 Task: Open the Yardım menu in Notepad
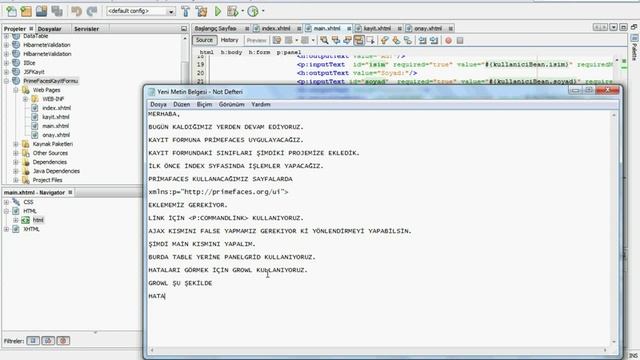tap(261, 104)
